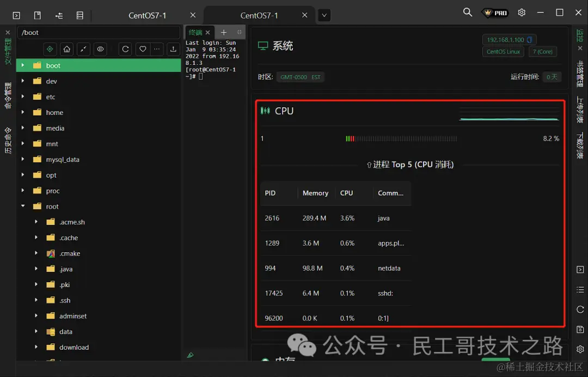
Task: Click the upload file icon in file manager
Action: [173, 49]
